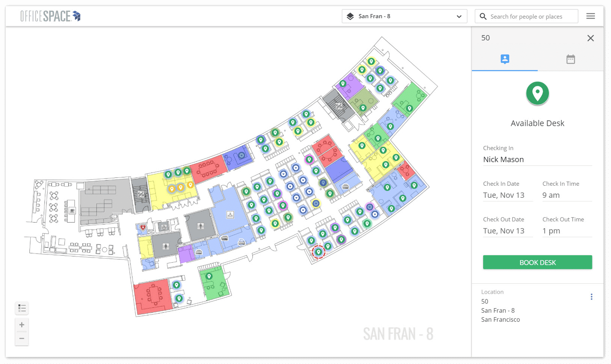The width and height of the screenshot is (611, 364).
Task: Click the OfficeSpace logo
Action: (51, 16)
